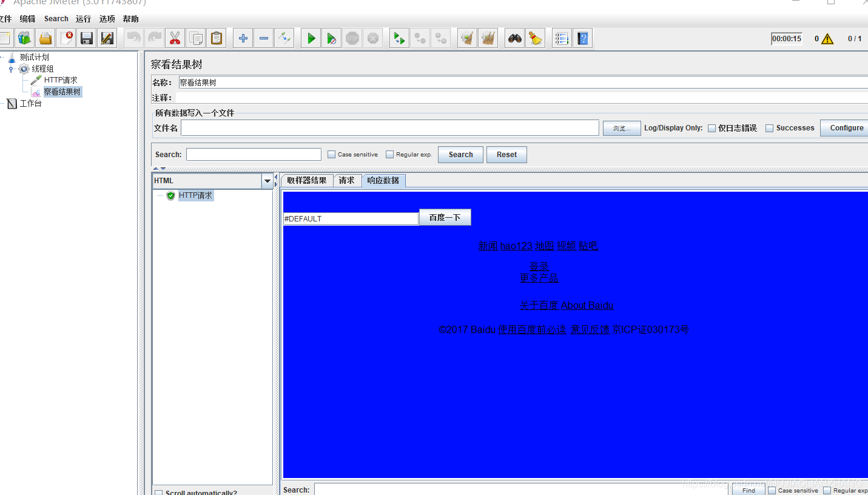The height and width of the screenshot is (495, 868).
Task: Open search with binoculars icon
Action: coord(515,39)
